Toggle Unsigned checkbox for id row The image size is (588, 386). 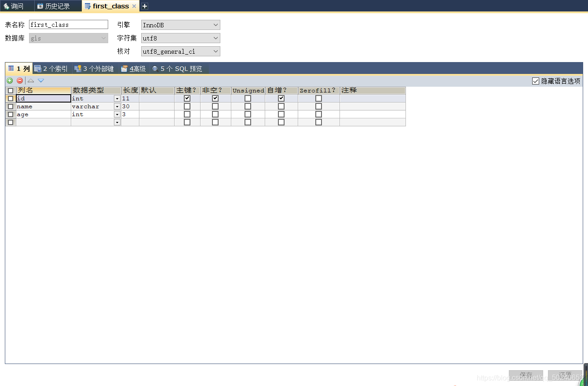248,99
